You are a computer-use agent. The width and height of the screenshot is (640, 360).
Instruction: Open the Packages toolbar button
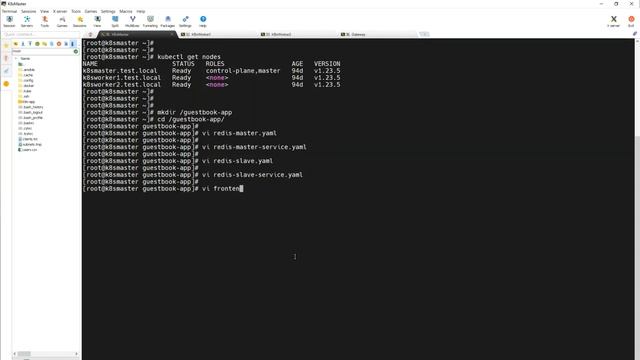(167, 21)
